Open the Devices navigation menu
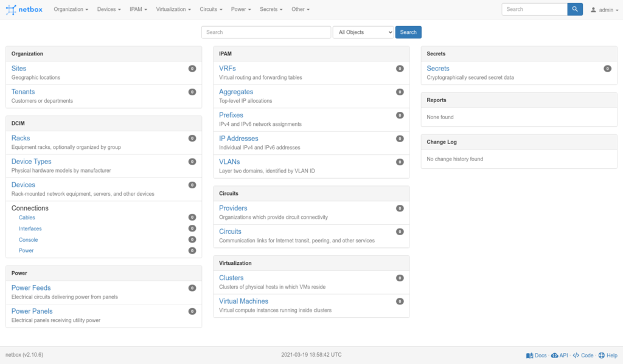This screenshot has height=364, width=623. click(108, 10)
